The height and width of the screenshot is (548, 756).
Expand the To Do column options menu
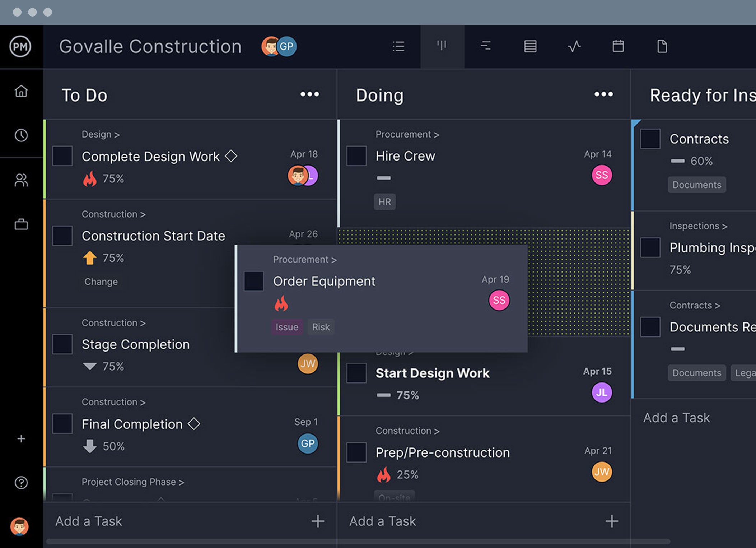pos(309,95)
